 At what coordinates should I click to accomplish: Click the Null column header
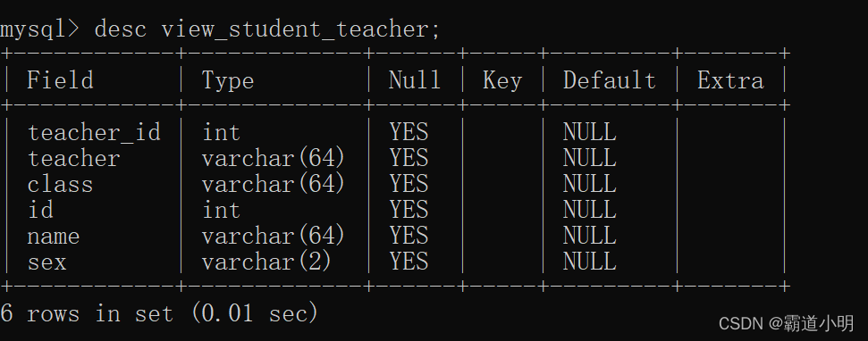pos(415,80)
